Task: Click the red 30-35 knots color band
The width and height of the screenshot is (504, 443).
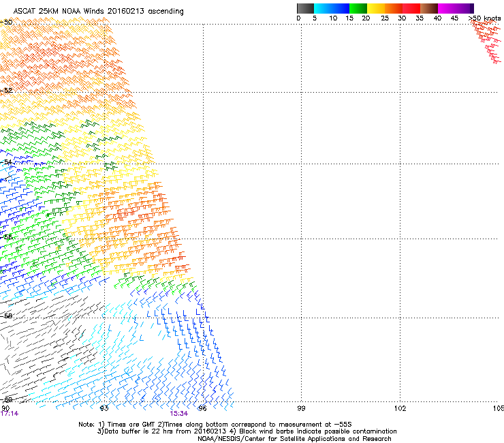Action: click(411, 8)
